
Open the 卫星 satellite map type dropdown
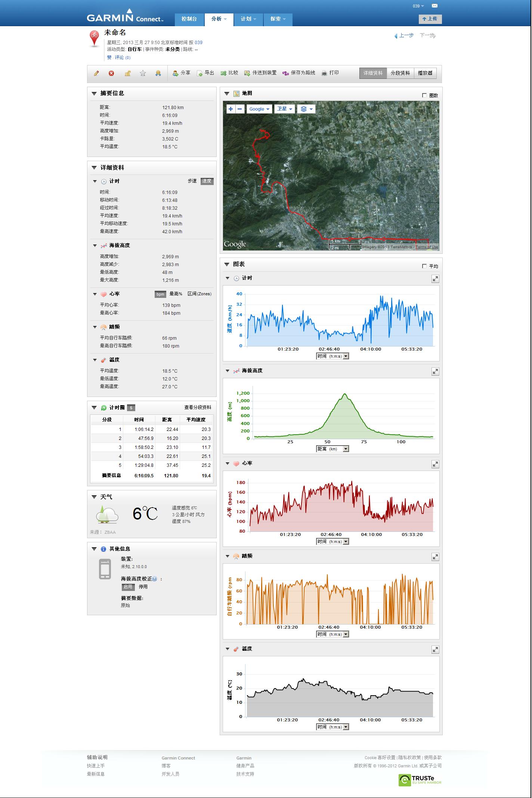(x=285, y=109)
